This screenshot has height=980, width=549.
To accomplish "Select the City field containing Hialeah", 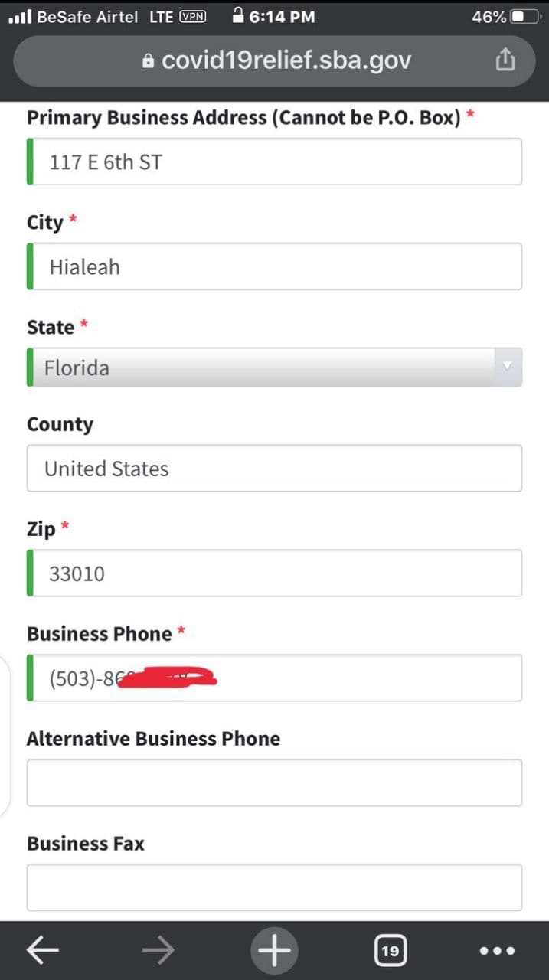I will pyautogui.click(x=274, y=266).
